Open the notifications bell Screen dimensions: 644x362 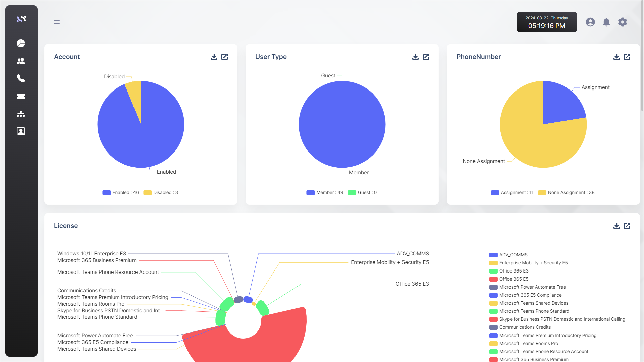point(606,22)
